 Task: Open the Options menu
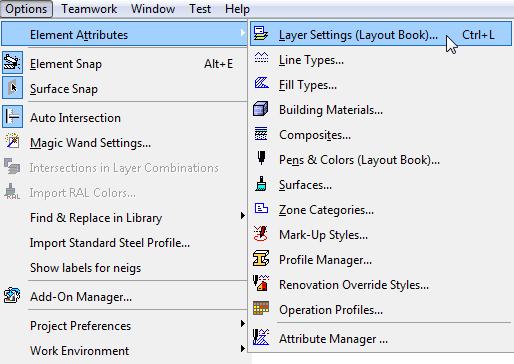pyautogui.click(x=26, y=9)
